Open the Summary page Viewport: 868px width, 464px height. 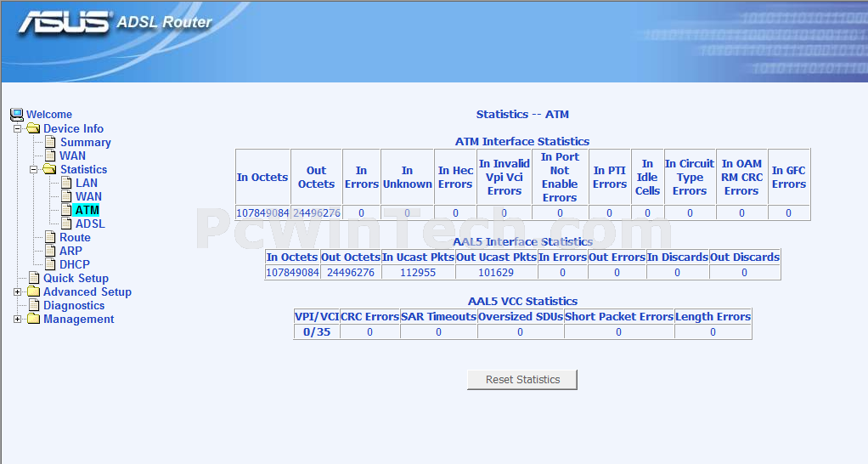tap(86, 142)
